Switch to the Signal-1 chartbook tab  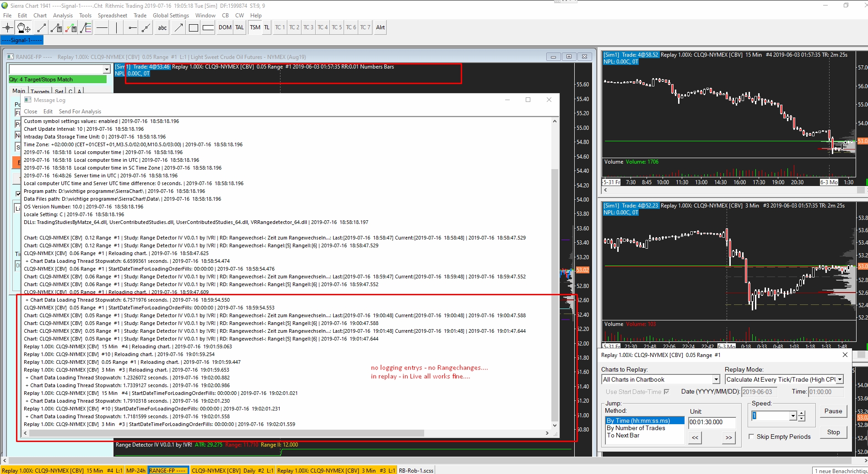pos(22,40)
